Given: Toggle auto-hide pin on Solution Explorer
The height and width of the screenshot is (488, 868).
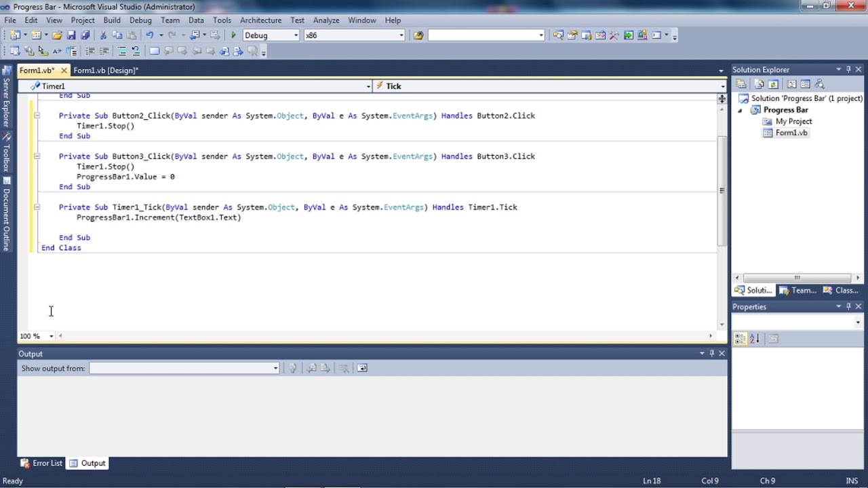Looking at the screenshot, I should (x=848, y=69).
